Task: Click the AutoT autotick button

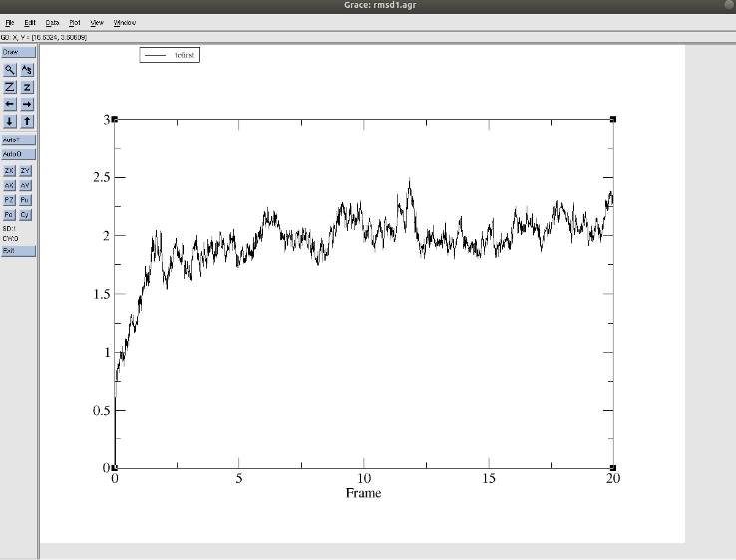Action: coord(18,140)
